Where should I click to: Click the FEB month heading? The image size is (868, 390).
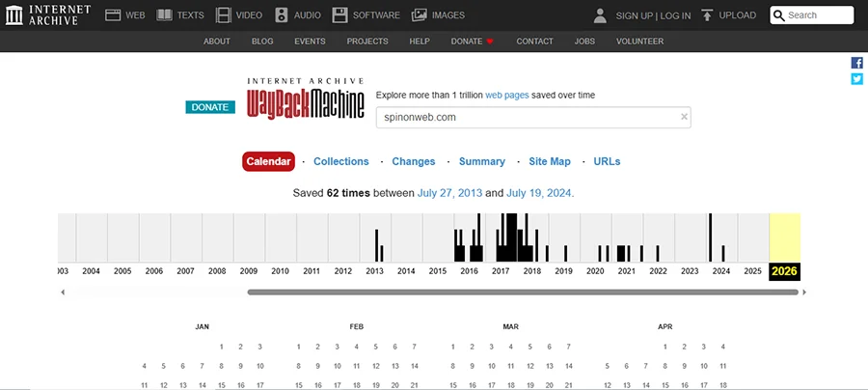coord(357,327)
